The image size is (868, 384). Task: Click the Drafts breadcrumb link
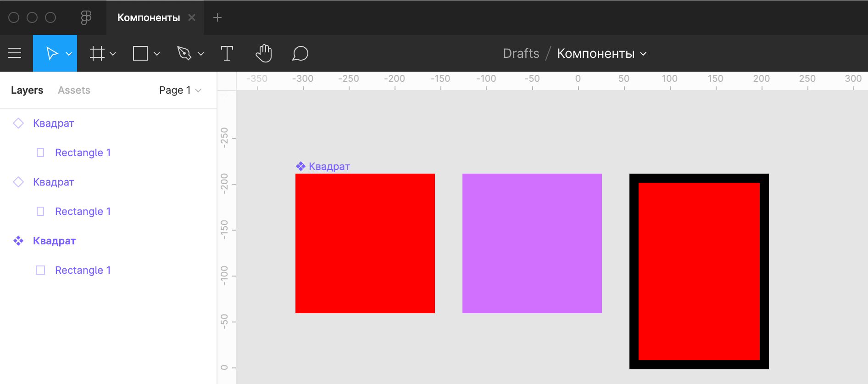(521, 53)
